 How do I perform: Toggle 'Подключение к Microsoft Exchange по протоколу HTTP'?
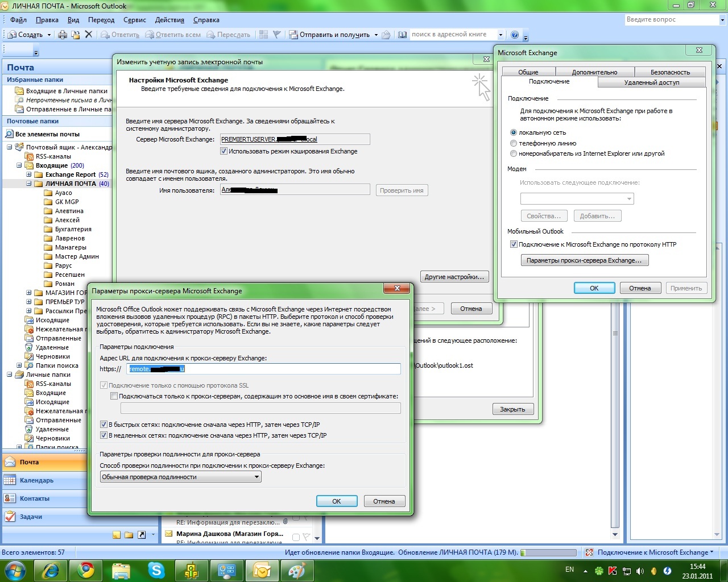(514, 244)
